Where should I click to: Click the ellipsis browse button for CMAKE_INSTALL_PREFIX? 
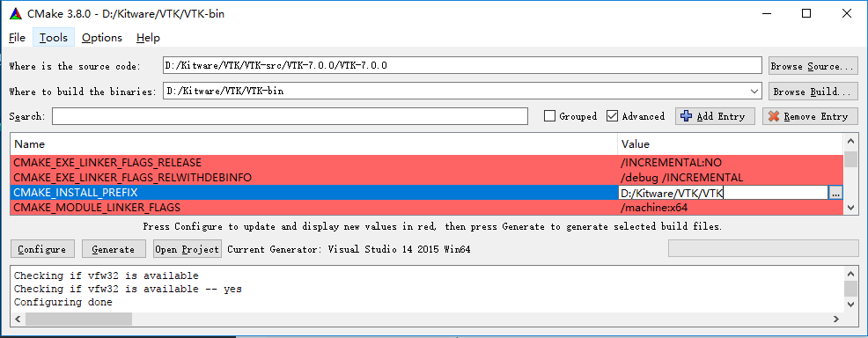coord(835,193)
